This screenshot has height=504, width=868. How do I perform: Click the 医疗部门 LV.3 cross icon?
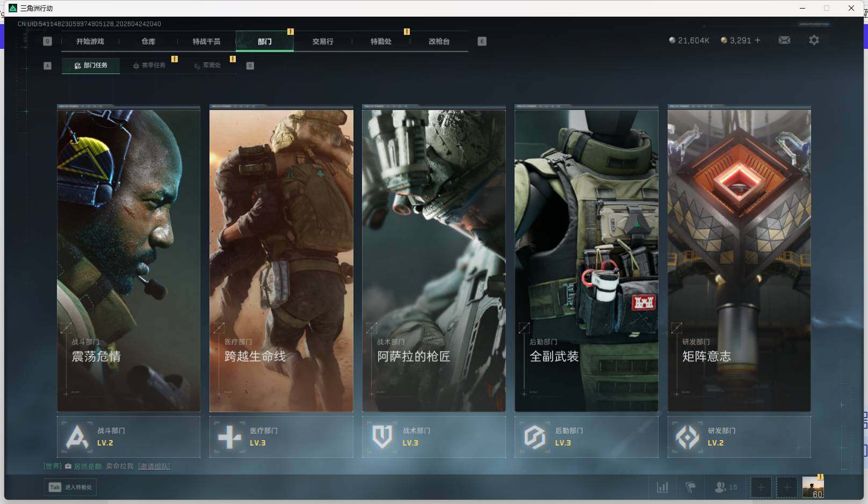click(x=229, y=437)
